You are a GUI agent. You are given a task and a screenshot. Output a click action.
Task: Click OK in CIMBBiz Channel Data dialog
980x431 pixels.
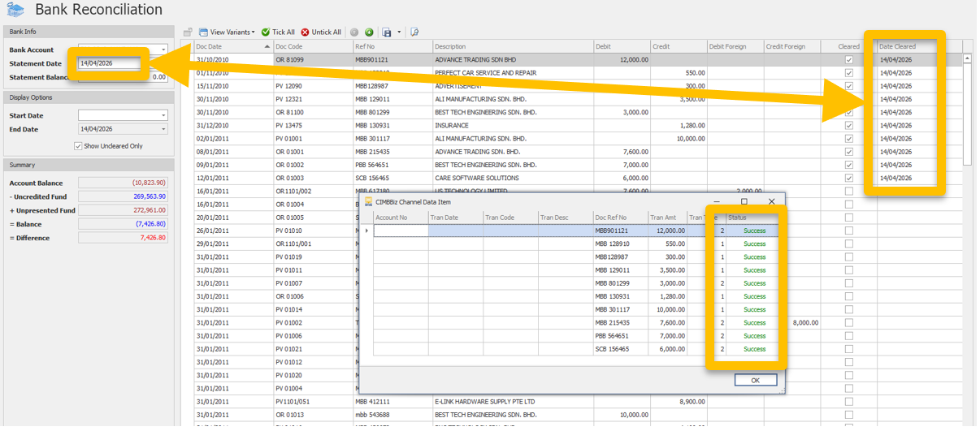click(x=755, y=380)
